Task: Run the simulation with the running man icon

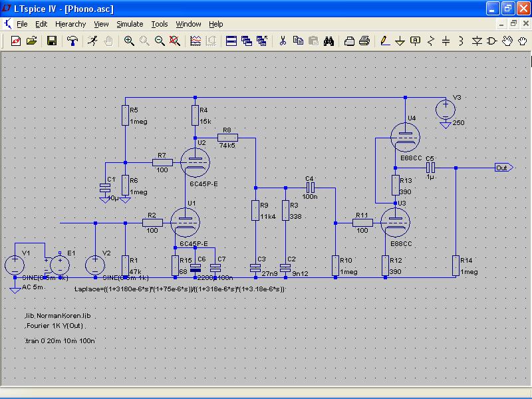Action: pos(92,41)
